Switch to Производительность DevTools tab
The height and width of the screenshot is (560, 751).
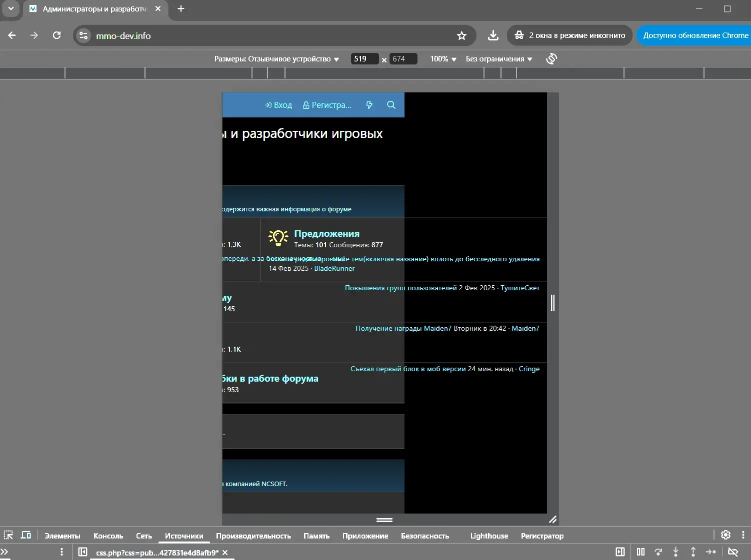point(253,536)
